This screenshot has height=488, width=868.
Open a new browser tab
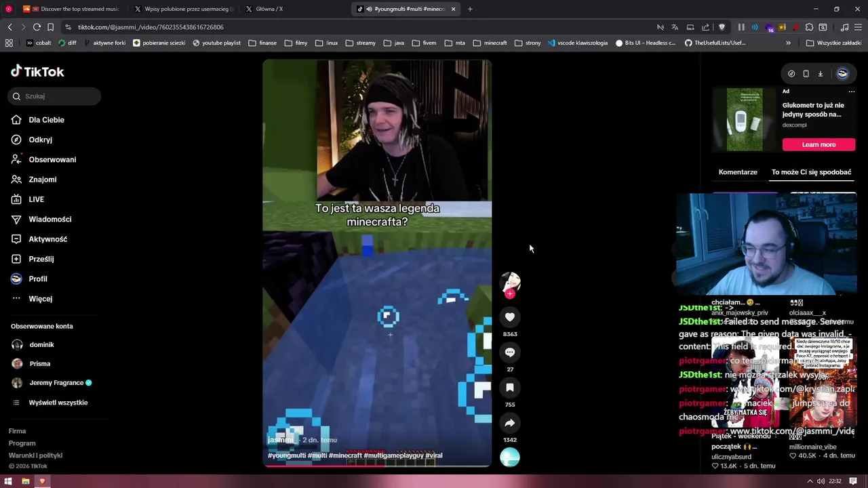coord(470,9)
